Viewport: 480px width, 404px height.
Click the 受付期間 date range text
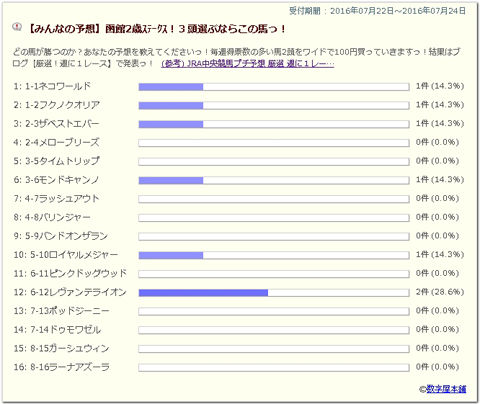(x=377, y=11)
